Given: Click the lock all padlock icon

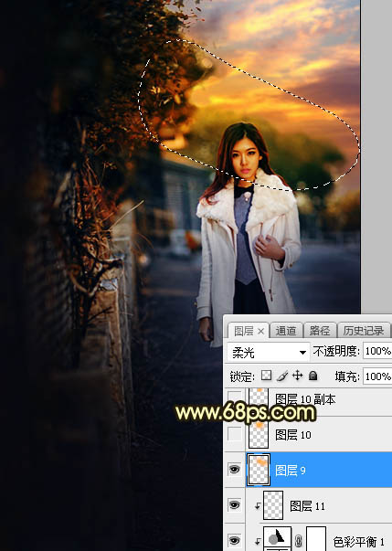Looking at the screenshot, I should pos(313,376).
